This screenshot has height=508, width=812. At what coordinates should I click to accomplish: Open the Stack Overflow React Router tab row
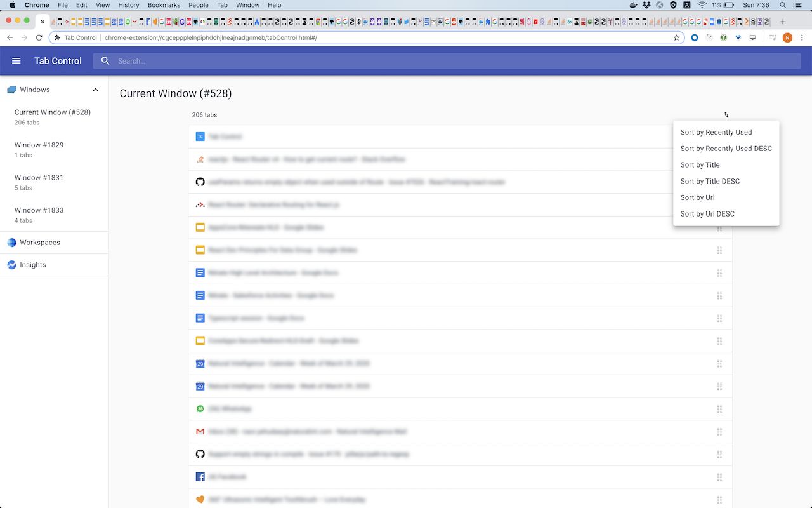point(460,159)
